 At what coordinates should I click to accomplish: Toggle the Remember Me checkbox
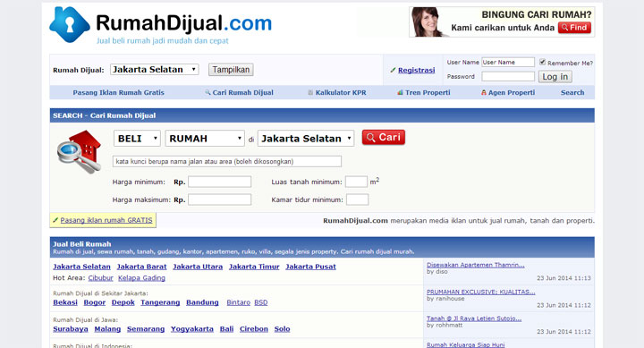[x=542, y=62]
